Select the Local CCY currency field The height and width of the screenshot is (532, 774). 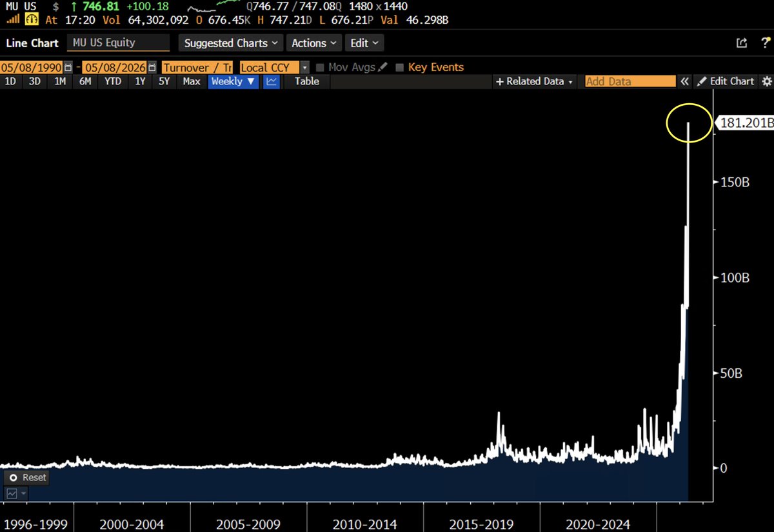point(269,67)
